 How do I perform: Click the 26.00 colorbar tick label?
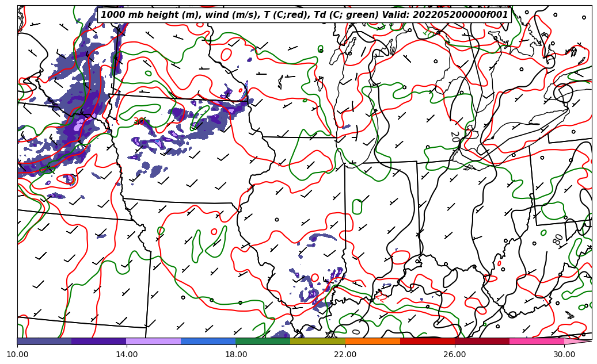[x=455, y=354]
